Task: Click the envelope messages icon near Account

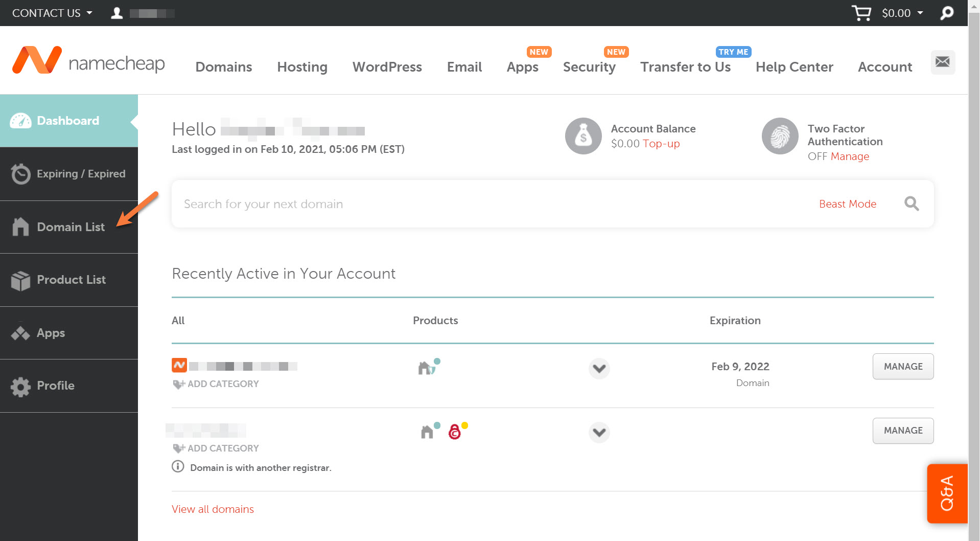Action: click(x=942, y=62)
